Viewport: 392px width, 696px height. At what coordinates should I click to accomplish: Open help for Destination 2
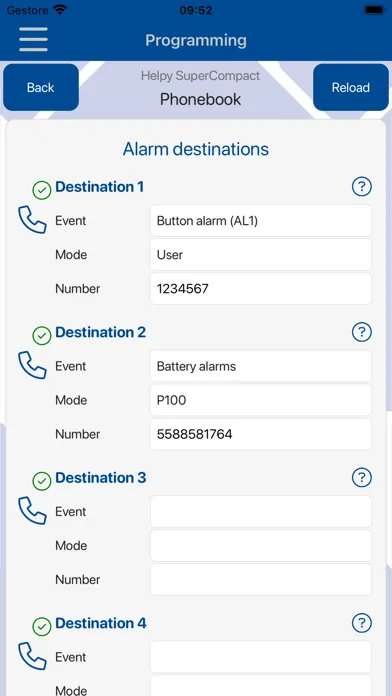361,332
